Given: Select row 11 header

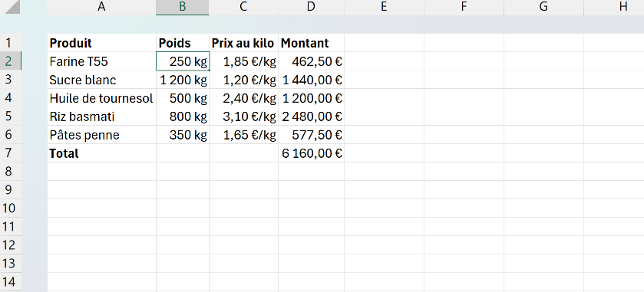Looking at the screenshot, I should [x=10, y=227].
